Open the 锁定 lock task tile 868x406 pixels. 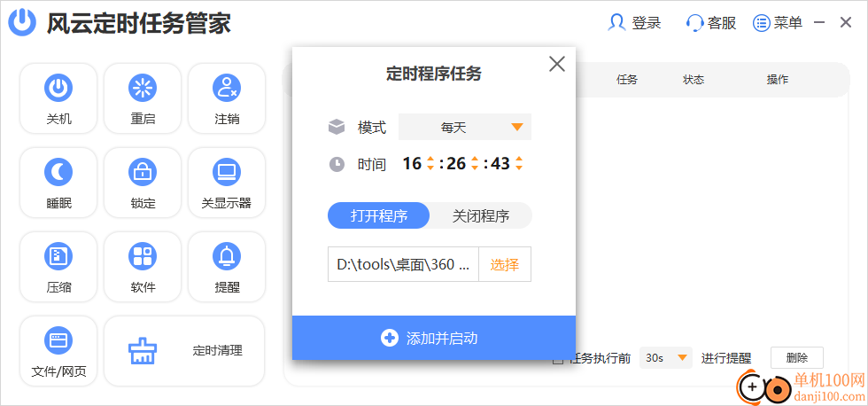click(x=143, y=183)
